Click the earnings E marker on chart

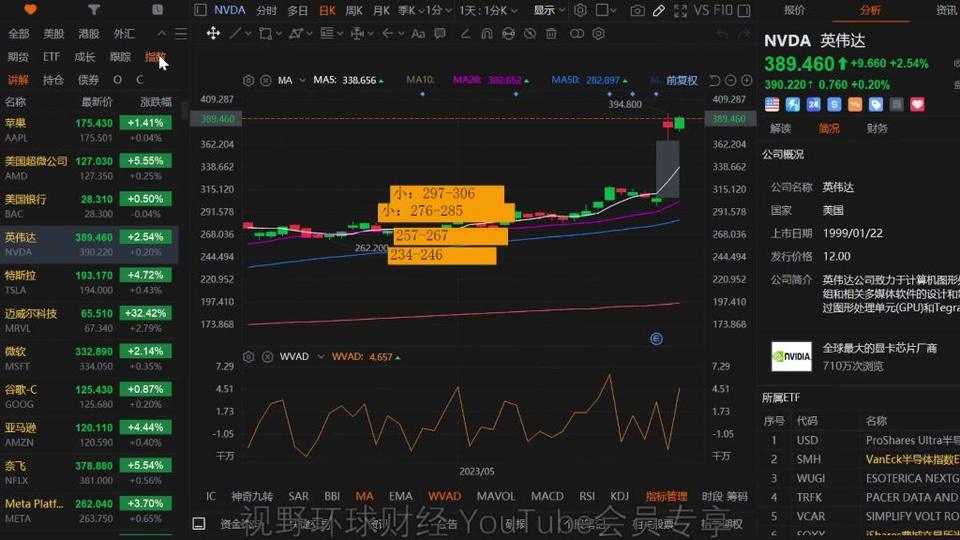coord(656,339)
